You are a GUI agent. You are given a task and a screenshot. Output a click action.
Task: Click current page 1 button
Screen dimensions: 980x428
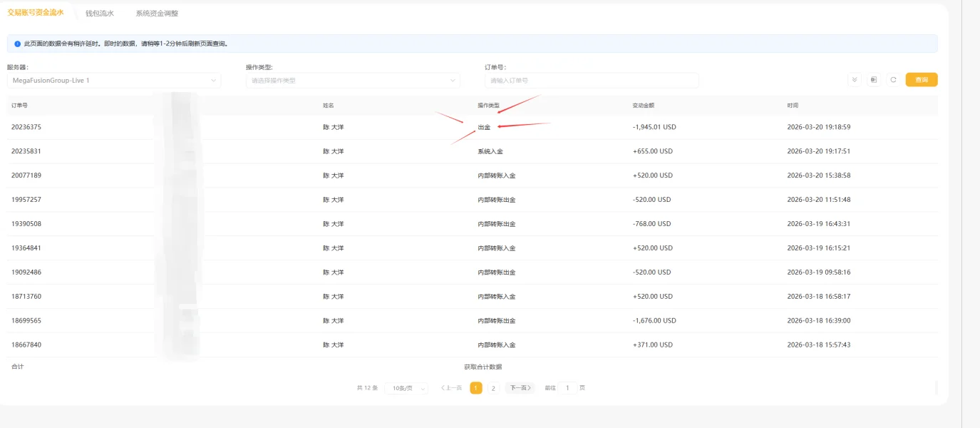pyautogui.click(x=476, y=388)
